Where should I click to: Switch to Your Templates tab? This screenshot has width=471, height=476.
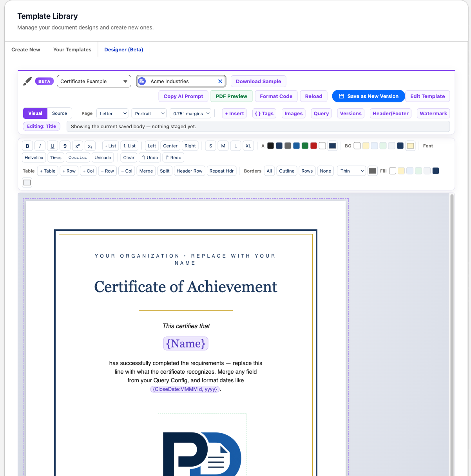pyautogui.click(x=72, y=49)
